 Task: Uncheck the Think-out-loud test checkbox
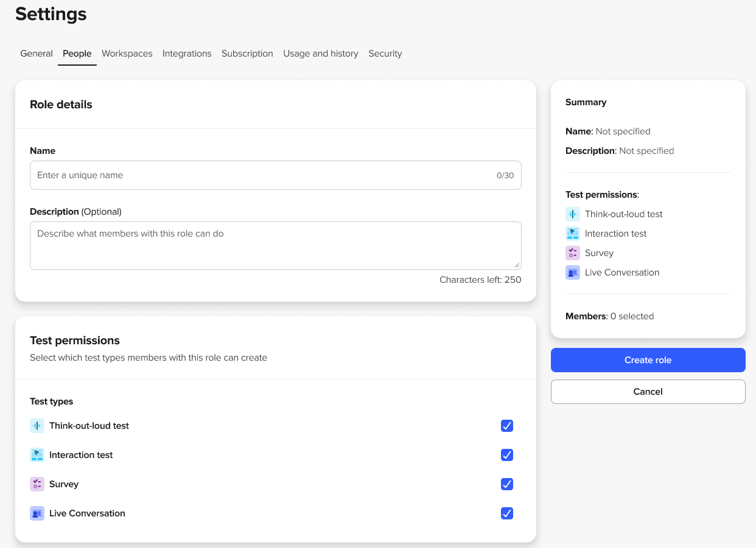click(x=506, y=426)
